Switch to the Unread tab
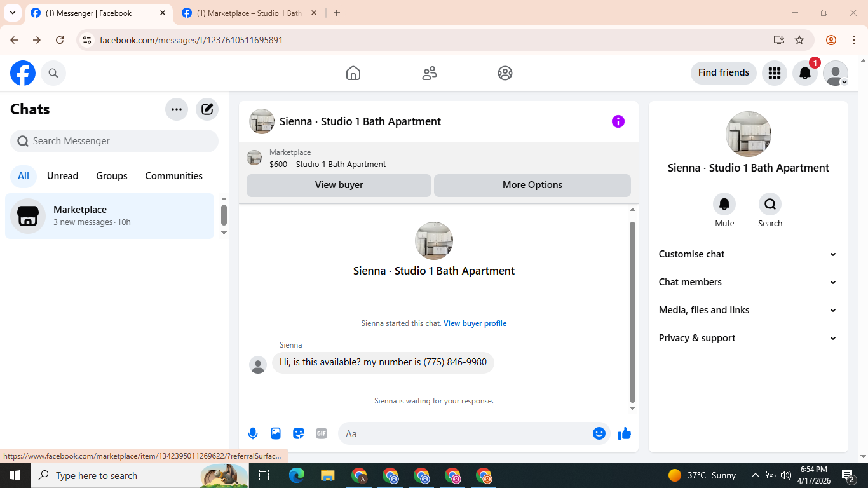 coord(63,176)
